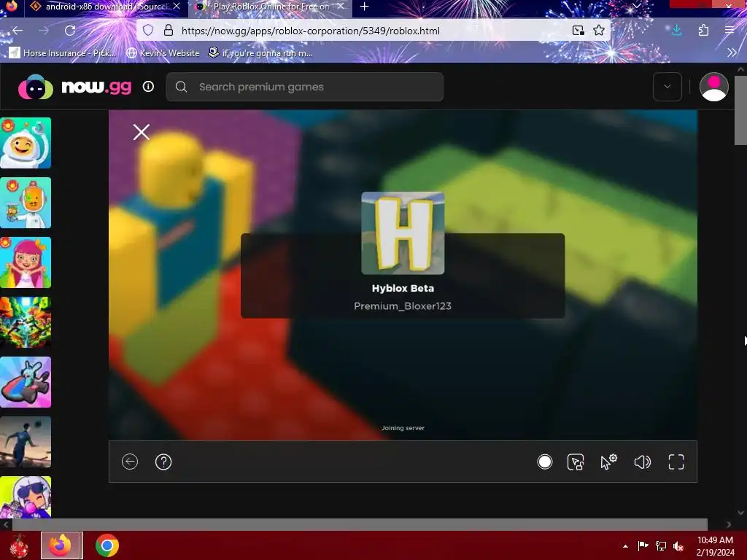Open the game controls overlay icon
Image resolution: width=747 pixels, height=560 pixels.
pyautogui.click(x=576, y=462)
